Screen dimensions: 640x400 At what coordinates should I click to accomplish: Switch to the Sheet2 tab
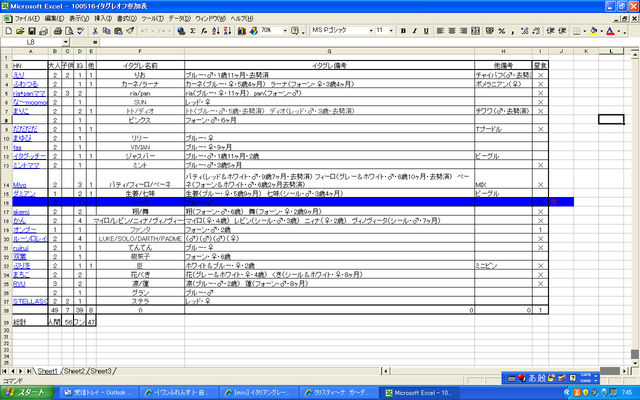click(75, 370)
